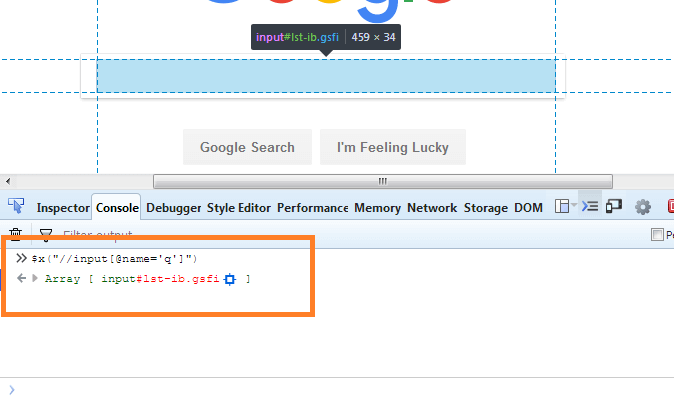Open the Debugger tab
Image resolution: width=674 pixels, height=400 pixels.
coord(173,208)
